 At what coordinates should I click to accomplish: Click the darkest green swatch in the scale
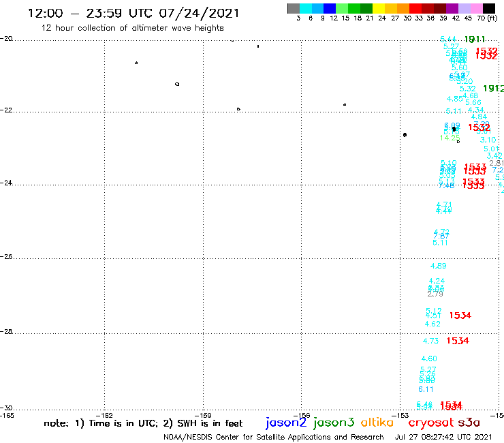click(x=366, y=8)
